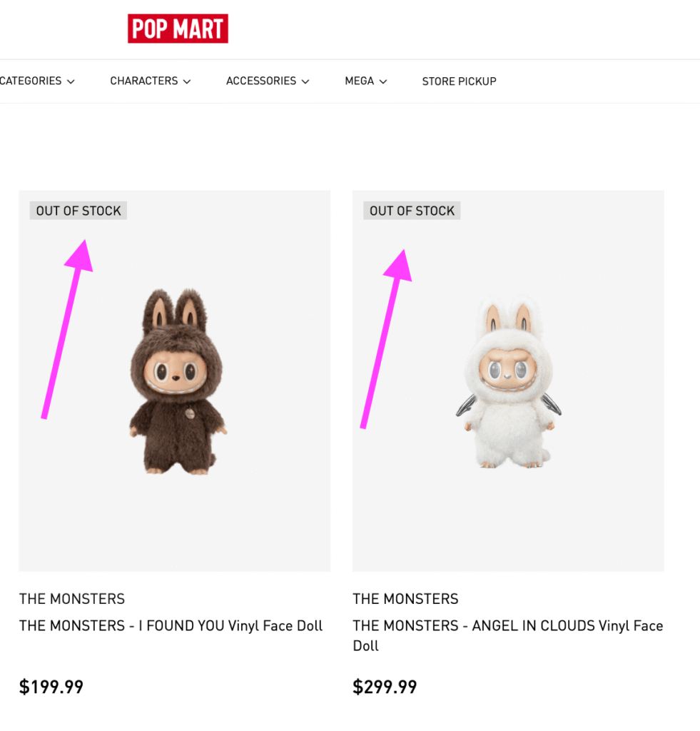
Task: Click the brown I FOUND YOU doll image
Action: click(x=176, y=382)
